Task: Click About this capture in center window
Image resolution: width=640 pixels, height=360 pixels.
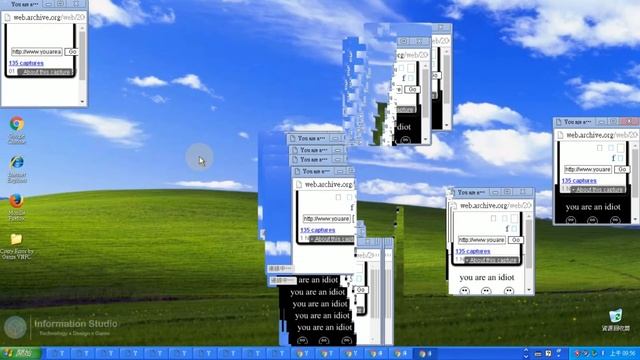Action: (331, 239)
